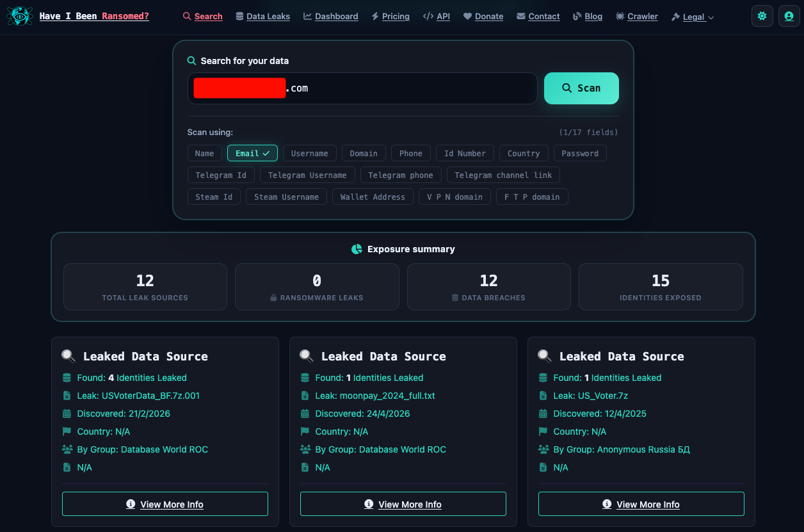This screenshot has height=532, width=804.
Task: Select the Telegram Username scan field
Action: (307, 175)
